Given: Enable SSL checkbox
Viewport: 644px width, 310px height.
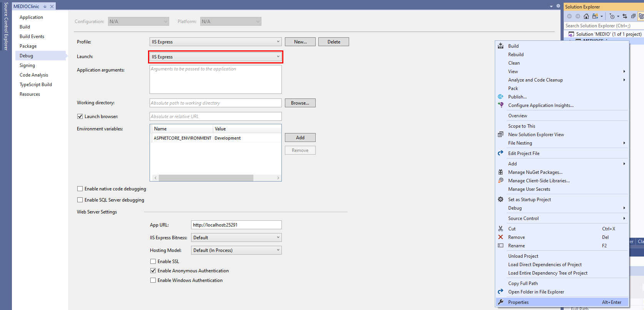Looking at the screenshot, I should 153,262.
